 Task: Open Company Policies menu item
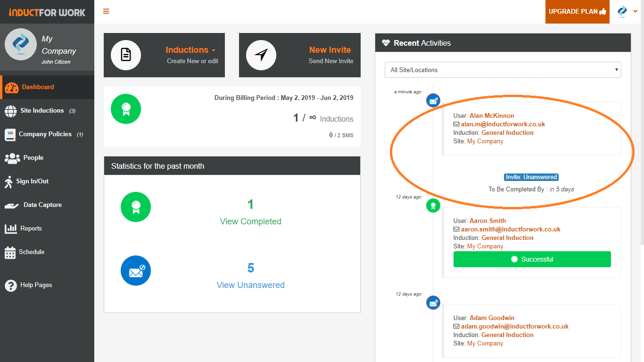click(47, 134)
